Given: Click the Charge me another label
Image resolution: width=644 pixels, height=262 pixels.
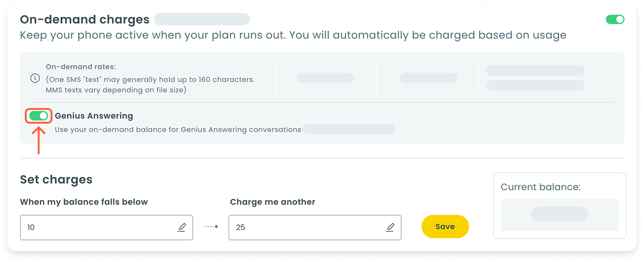Looking at the screenshot, I should coord(272,202).
